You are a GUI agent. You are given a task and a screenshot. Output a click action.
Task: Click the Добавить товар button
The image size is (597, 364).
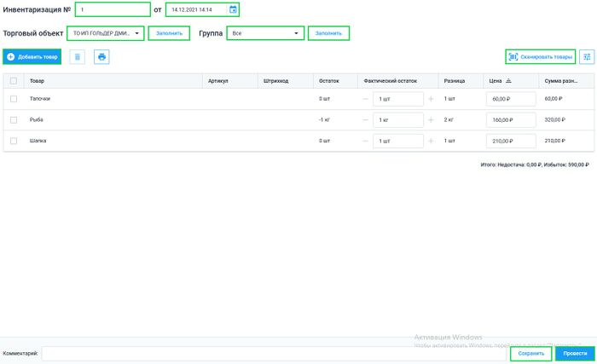32,57
